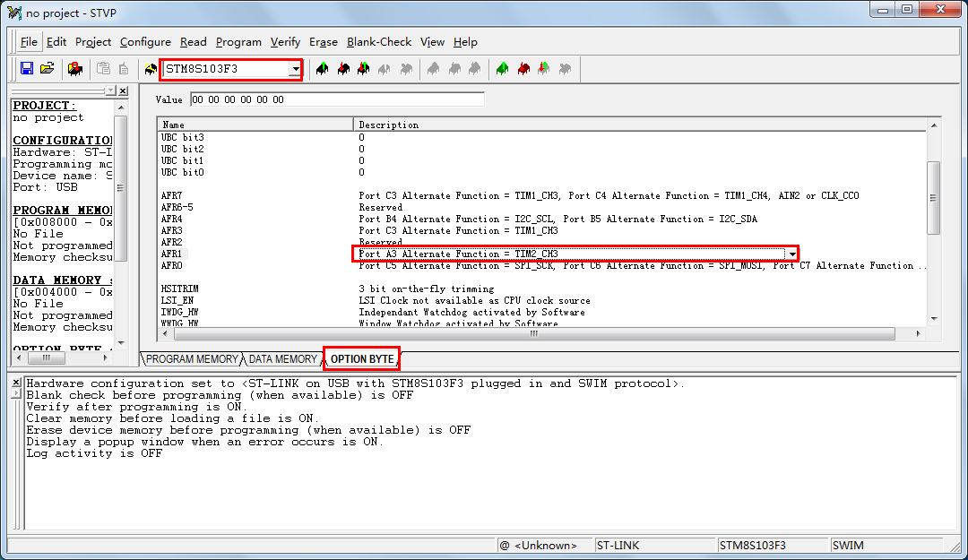Program all tabs with solid red chip icon
Screen dimensions: 968x560
[x=523, y=68]
